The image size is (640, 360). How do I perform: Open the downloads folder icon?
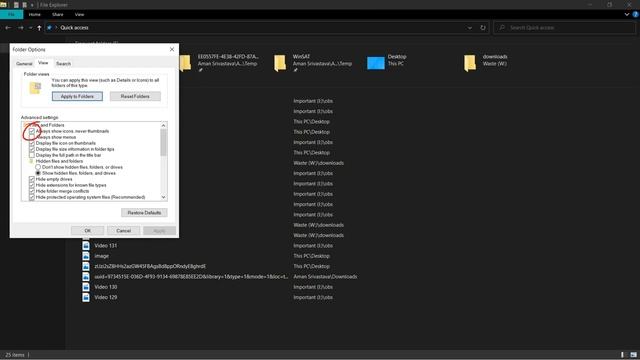pyautogui.click(x=470, y=63)
